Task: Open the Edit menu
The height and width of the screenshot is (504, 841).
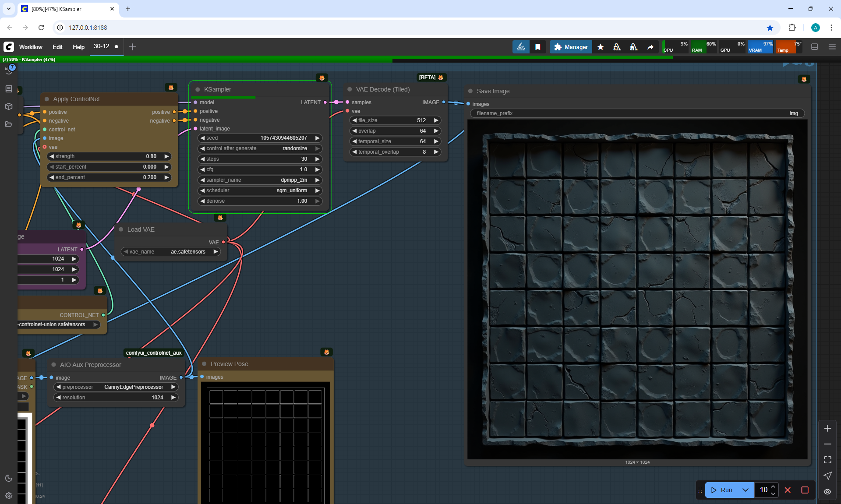Action: pyautogui.click(x=57, y=47)
